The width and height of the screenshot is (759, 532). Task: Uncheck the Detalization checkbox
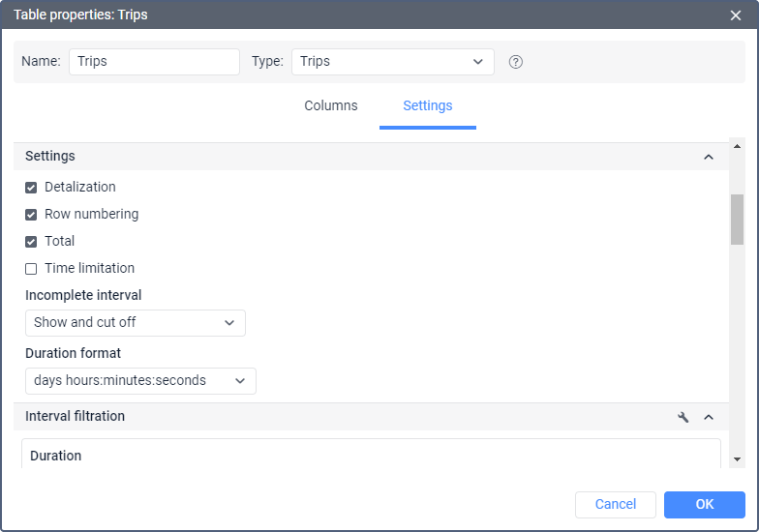31,188
